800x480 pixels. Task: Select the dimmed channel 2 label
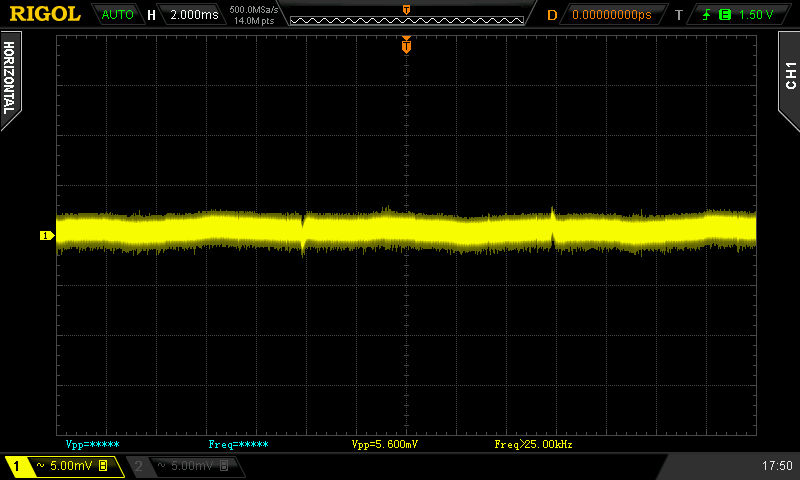pos(138,466)
